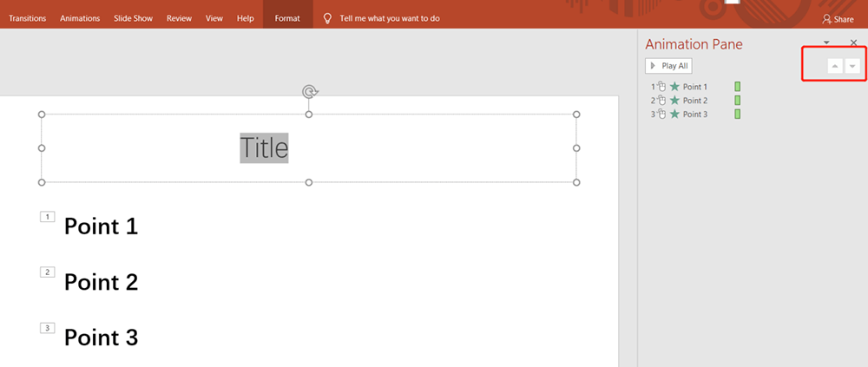
Task: Close the Animation Pane
Action: coord(852,43)
